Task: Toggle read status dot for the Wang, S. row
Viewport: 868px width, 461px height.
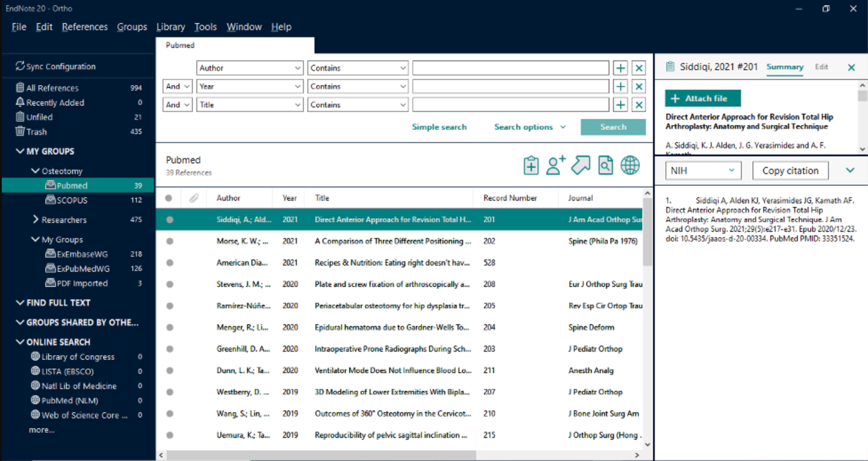Action: coord(170,414)
